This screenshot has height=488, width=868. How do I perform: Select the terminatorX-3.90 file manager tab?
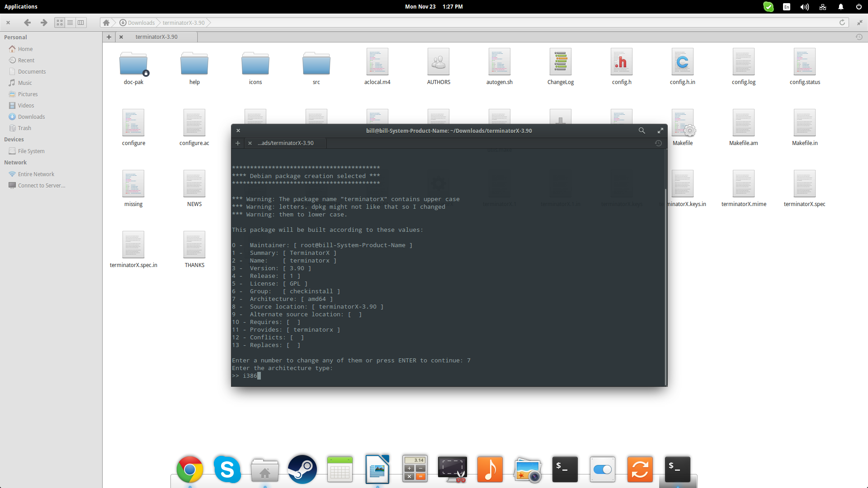[x=156, y=37]
